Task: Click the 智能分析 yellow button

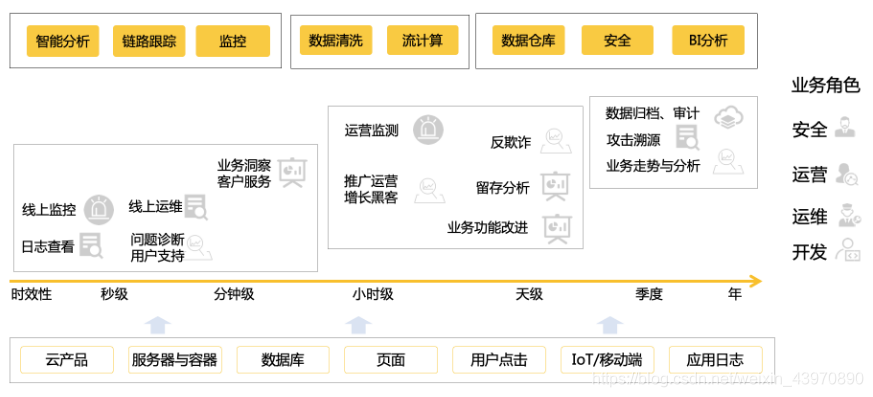Action: click(63, 41)
